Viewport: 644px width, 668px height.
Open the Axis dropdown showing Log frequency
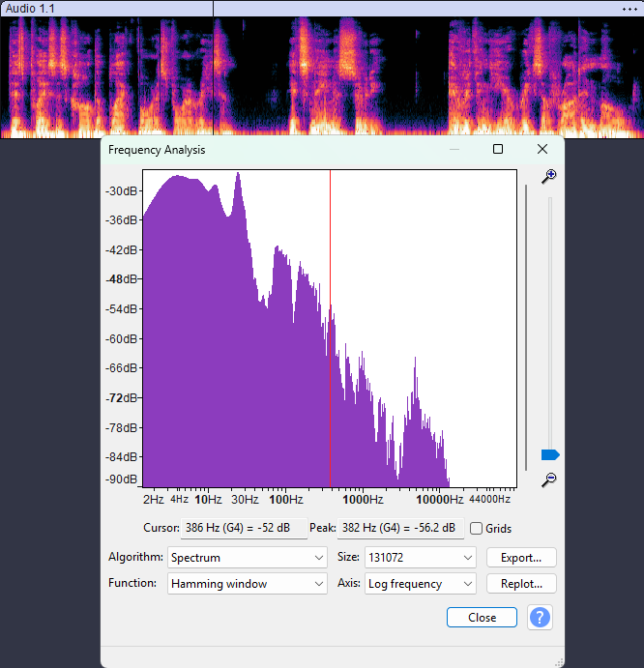(421, 583)
